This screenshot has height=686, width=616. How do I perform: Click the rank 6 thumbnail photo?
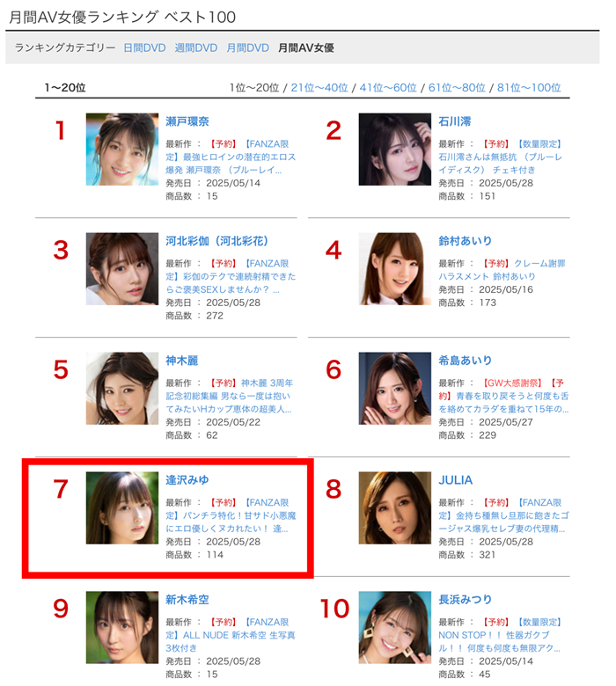click(395, 388)
